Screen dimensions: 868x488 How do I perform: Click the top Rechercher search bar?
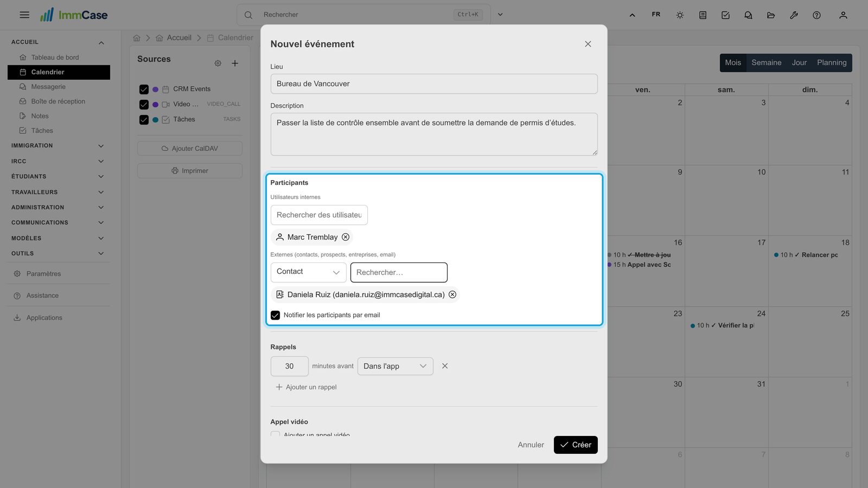[363, 15]
